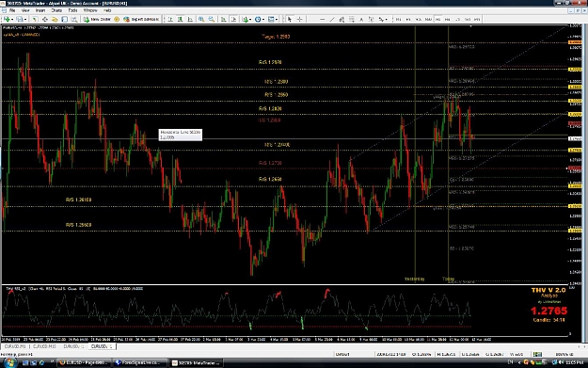This screenshot has width=588, height=368.
Task: Select the R/S 1.2970 chart label
Action: [270, 62]
